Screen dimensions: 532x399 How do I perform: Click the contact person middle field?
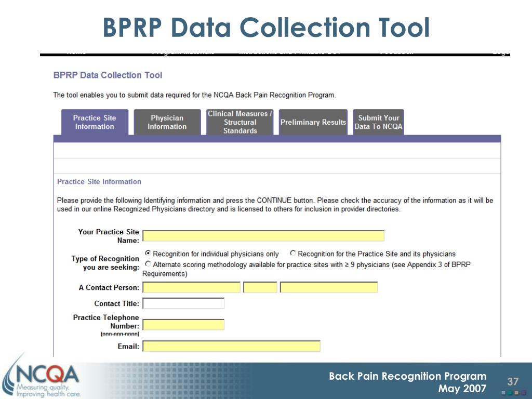[x=260, y=287]
